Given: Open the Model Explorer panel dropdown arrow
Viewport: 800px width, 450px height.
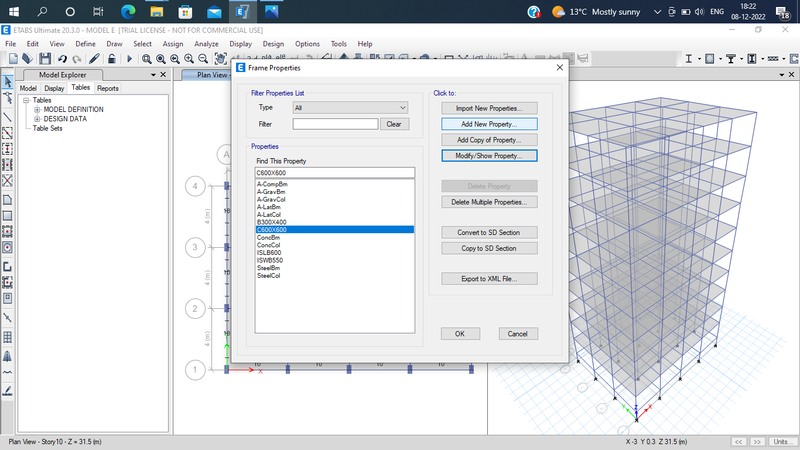Looking at the screenshot, I should point(153,74).
